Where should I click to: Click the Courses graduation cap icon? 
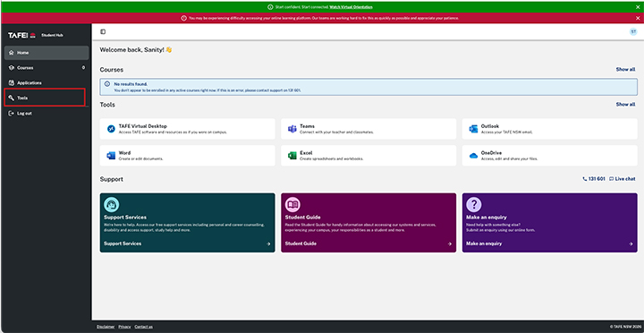tap(12, 68)
